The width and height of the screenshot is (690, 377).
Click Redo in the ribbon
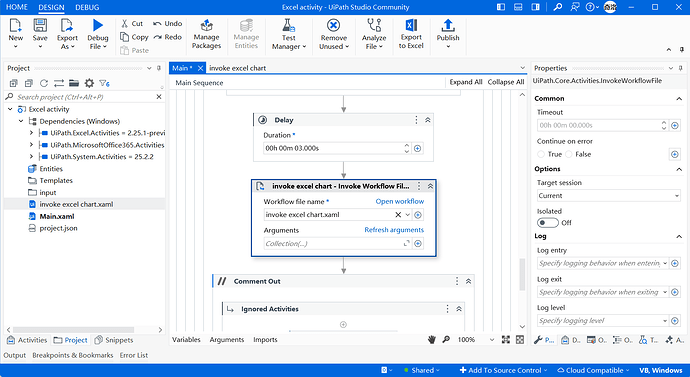(168, 37)
